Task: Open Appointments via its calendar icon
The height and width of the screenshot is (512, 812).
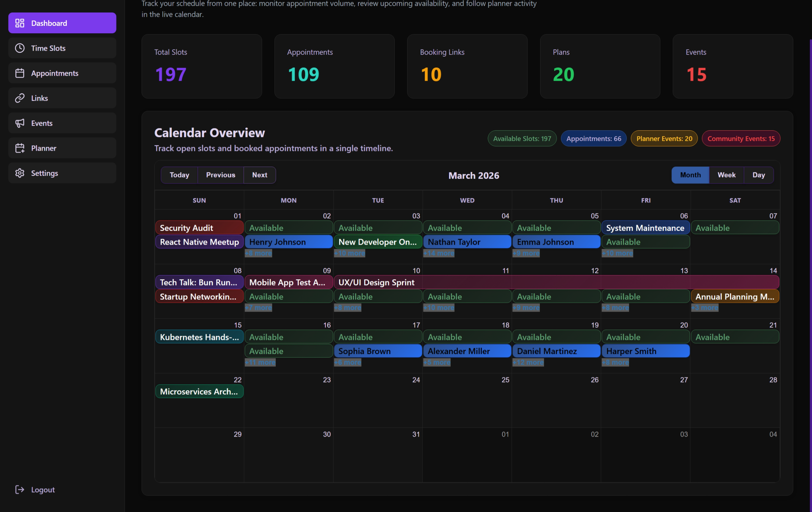Action: (20, 73)
